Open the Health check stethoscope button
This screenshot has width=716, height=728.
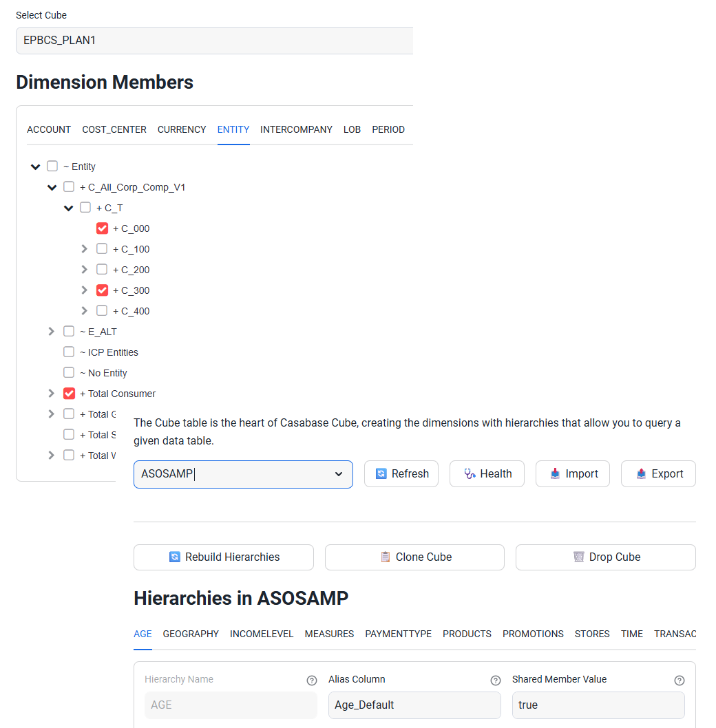click(487, 473)
